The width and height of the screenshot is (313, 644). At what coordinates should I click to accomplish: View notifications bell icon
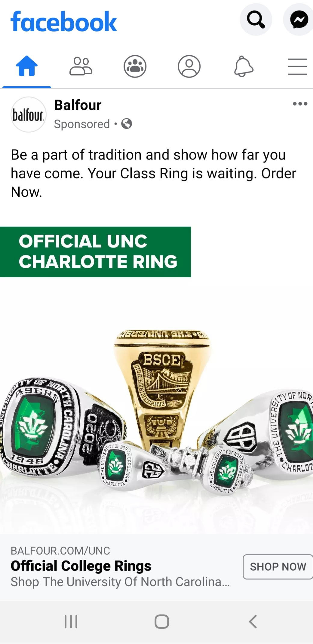point(244,66)
